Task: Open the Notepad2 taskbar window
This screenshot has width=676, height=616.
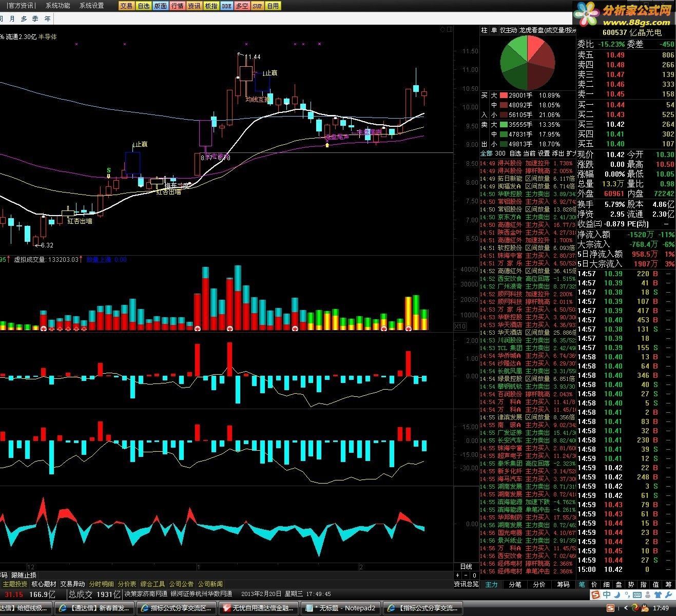Action: click(341, 608)
